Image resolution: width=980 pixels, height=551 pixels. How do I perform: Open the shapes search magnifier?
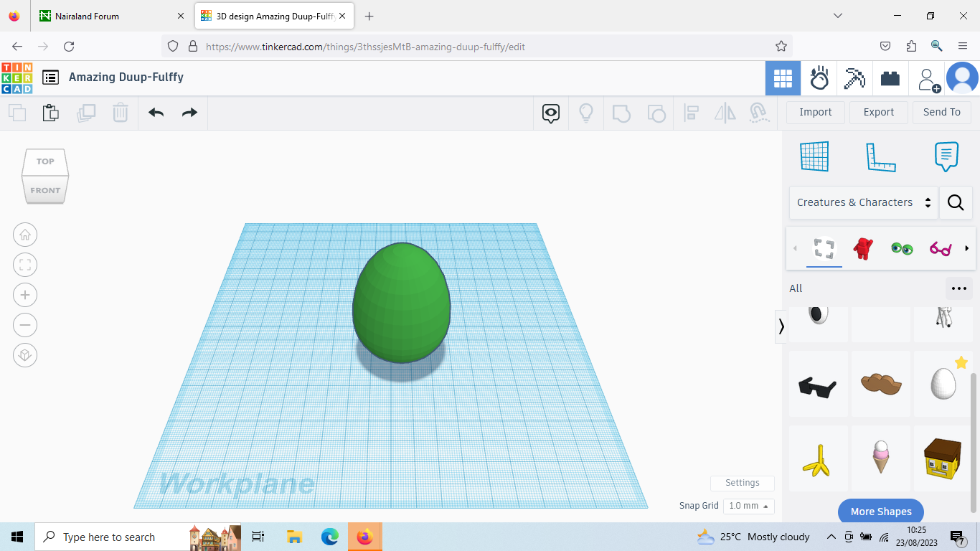pos(956,202)
